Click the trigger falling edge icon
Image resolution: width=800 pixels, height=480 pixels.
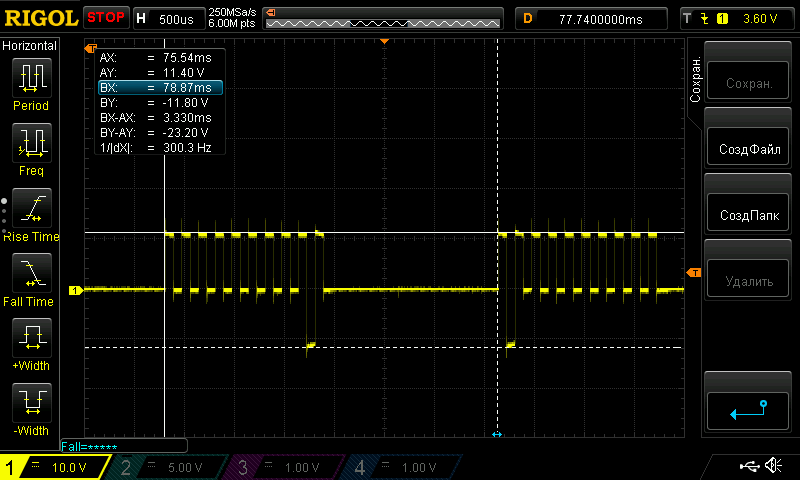(705, 19)
